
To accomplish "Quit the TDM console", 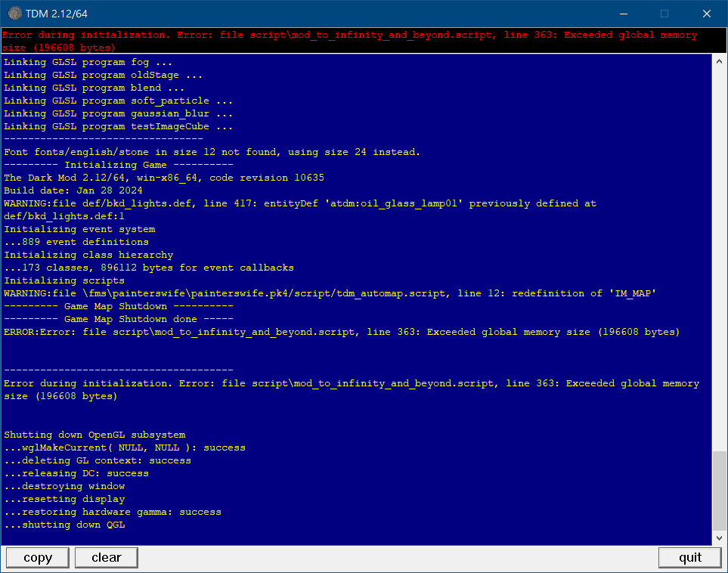I will (690, 557).
